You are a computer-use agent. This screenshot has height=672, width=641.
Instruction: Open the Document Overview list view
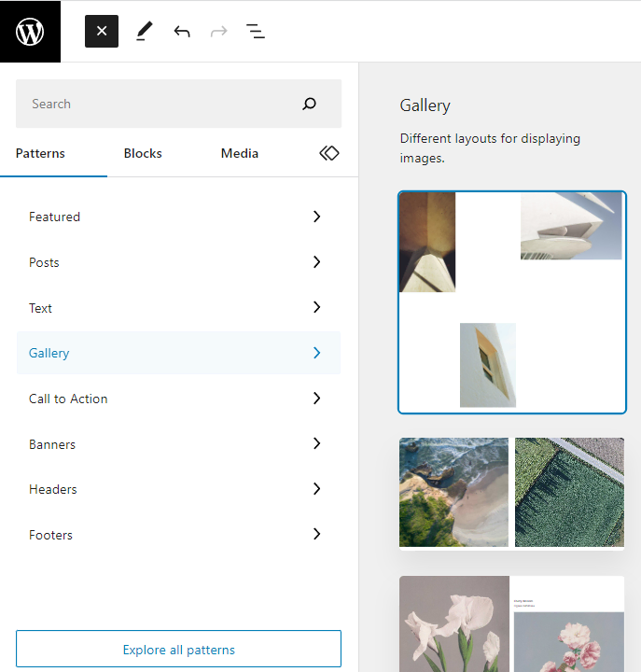pyautogui.click(x=256, y=32)
